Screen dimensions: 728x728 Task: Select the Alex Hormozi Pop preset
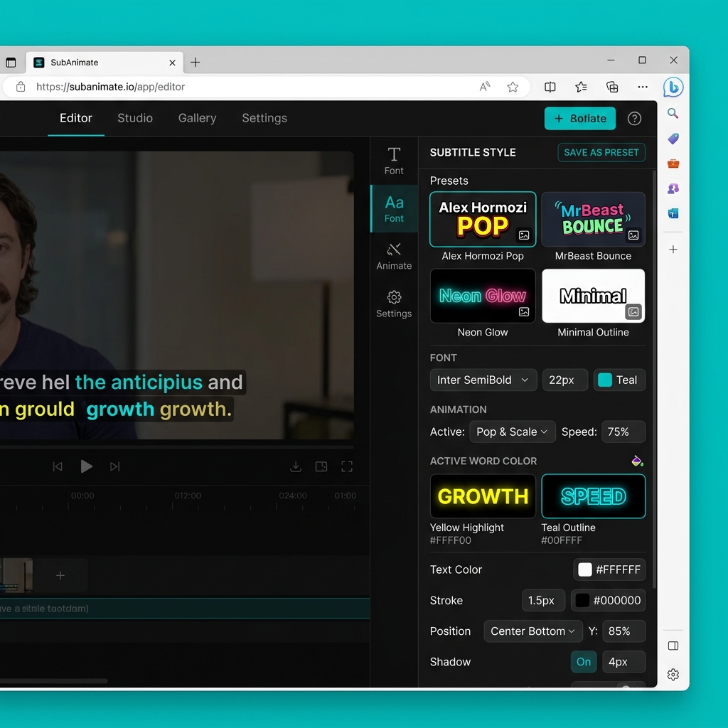click(x=483, y=219)
